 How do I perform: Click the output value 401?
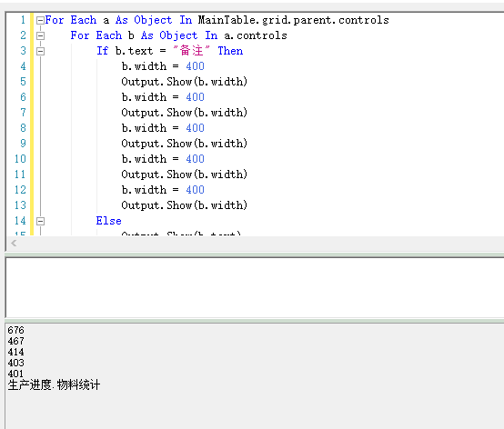[15, 374]
